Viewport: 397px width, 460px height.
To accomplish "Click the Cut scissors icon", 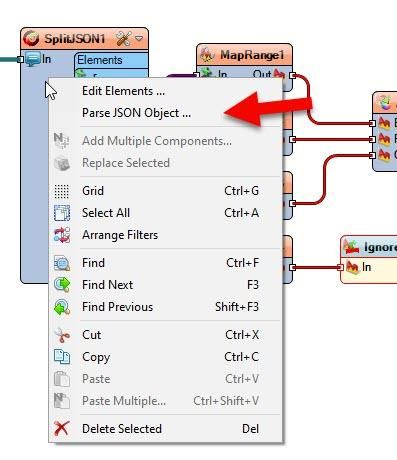I will pos(62,335).
